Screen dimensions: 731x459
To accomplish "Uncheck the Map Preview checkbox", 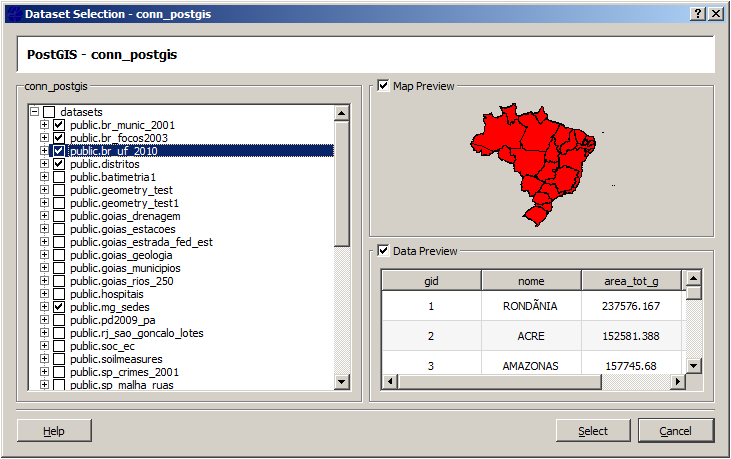I will coord(383,86).
